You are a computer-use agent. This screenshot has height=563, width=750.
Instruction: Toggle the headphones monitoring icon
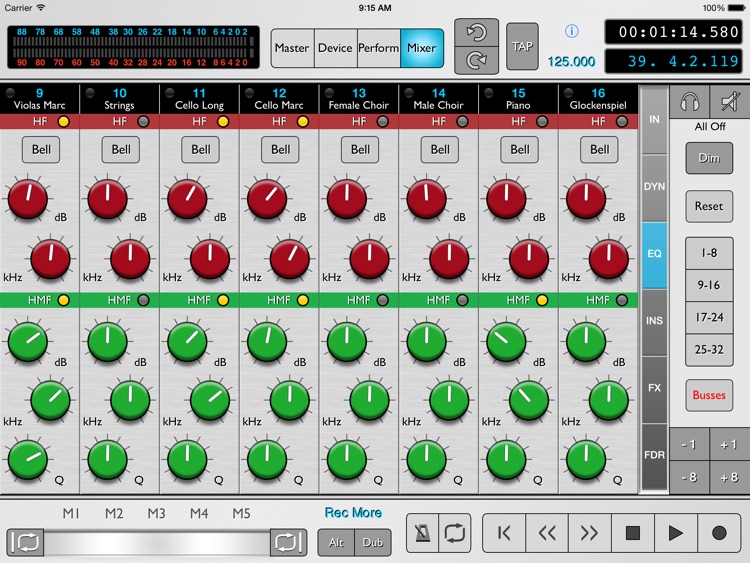click(x=688, y=102)
